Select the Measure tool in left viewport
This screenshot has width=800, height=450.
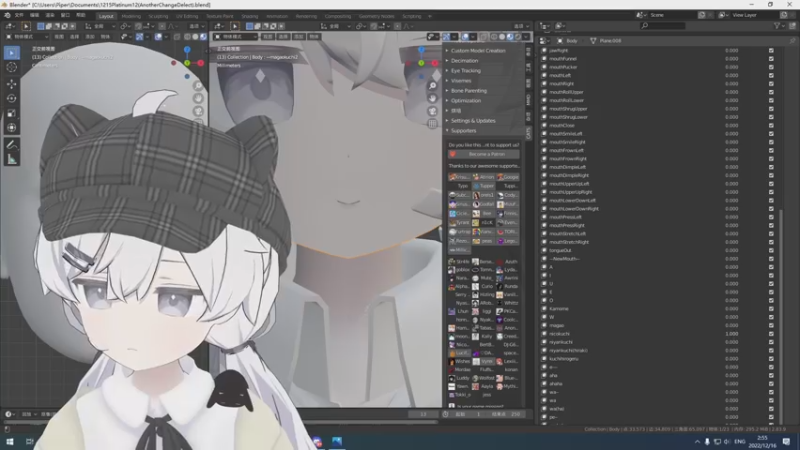point(12,160)
